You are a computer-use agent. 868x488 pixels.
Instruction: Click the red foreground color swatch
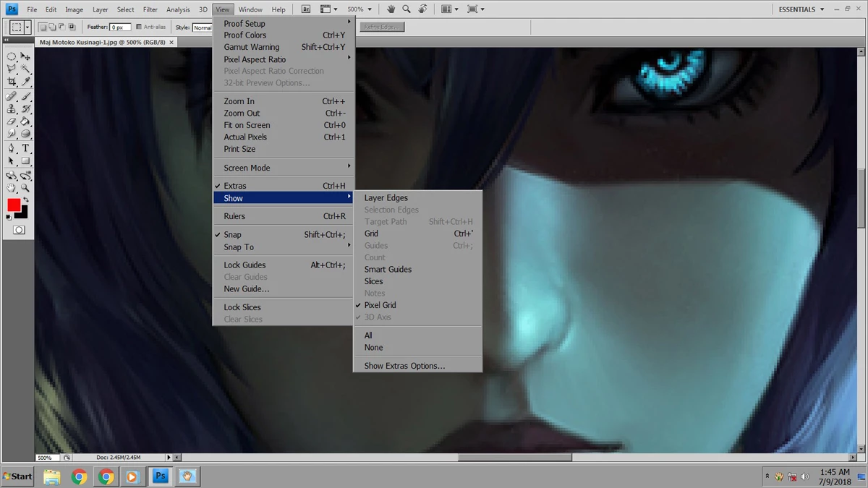click(14, 205)
